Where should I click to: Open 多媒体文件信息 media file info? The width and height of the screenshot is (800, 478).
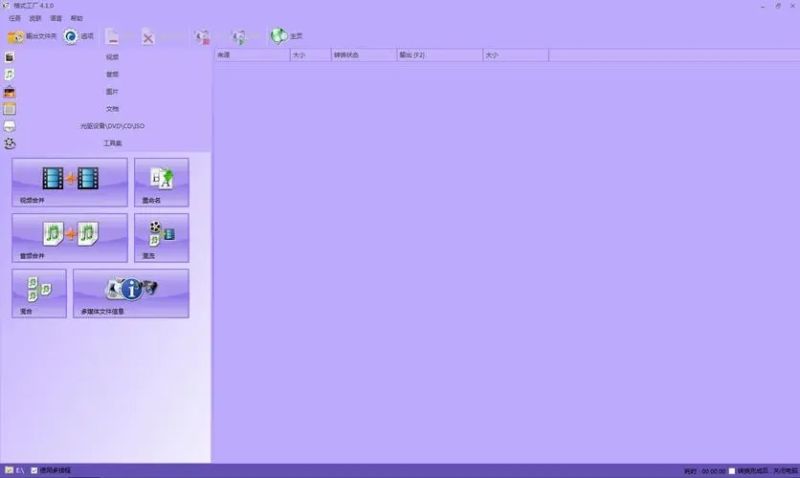(x=130, y=292)
